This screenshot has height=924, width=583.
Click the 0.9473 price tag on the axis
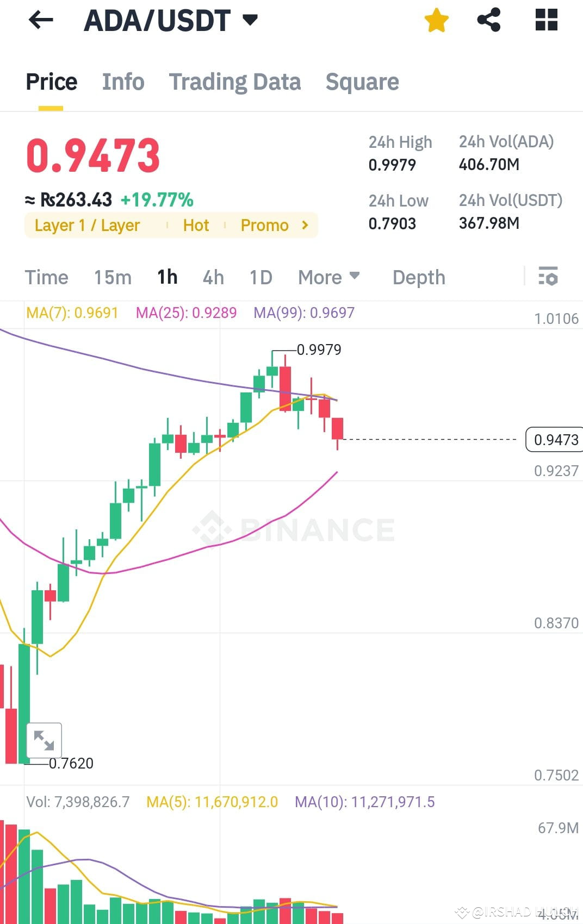554,439
